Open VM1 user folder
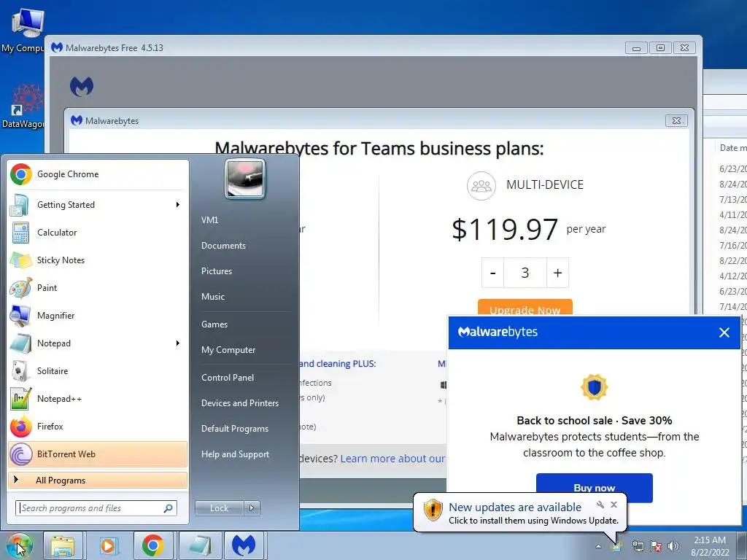747x560 pixels. point(209,220)
